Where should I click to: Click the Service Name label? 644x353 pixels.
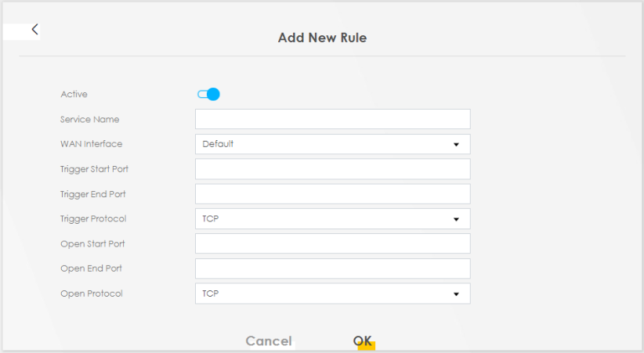(89, 119)
